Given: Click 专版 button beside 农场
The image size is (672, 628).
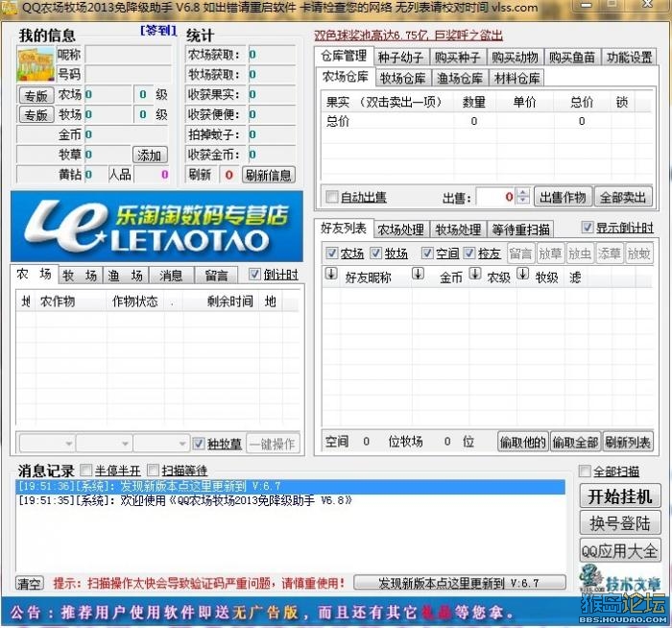Looking at the screenshot, I should coord(36,95).
